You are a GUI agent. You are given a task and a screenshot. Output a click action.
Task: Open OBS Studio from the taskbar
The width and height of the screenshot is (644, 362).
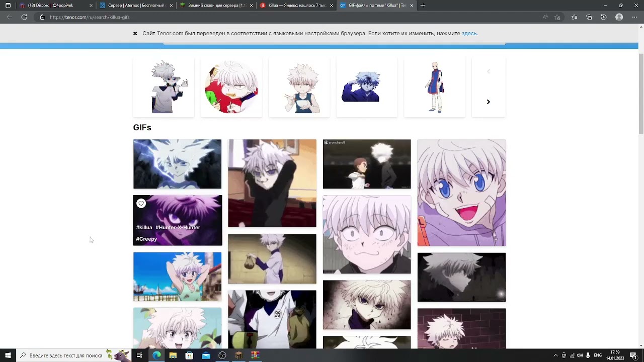point(222,355)
